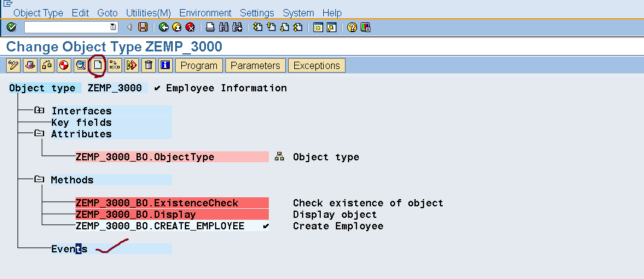Toggle Display/Change pencil icon
The width and height of the screenshot is (644, 279).
click(13, 65)
